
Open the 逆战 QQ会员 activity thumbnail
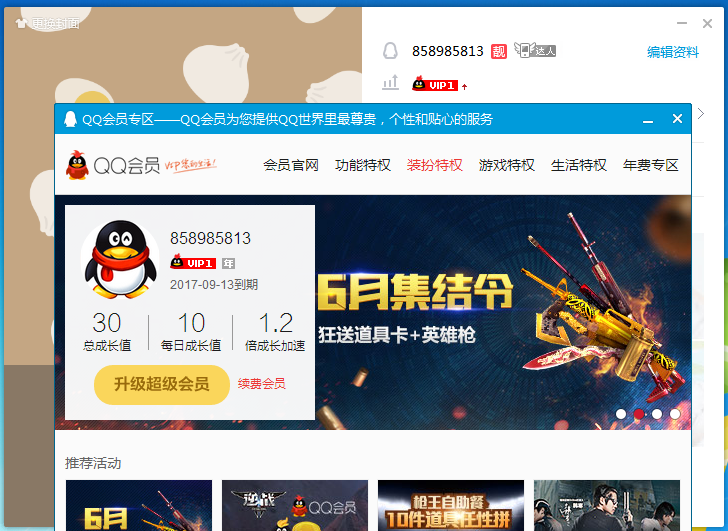[295, 505]
